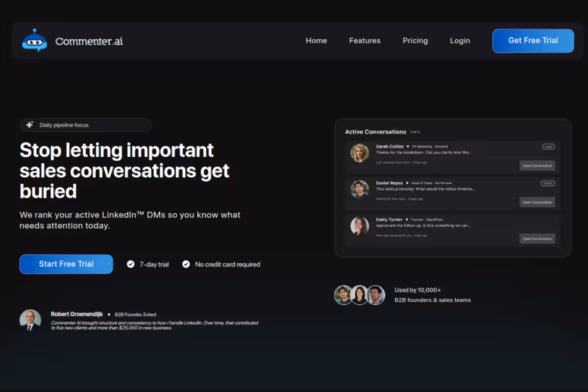Click 'Founder · SignalPack' title text

[428, 220]
